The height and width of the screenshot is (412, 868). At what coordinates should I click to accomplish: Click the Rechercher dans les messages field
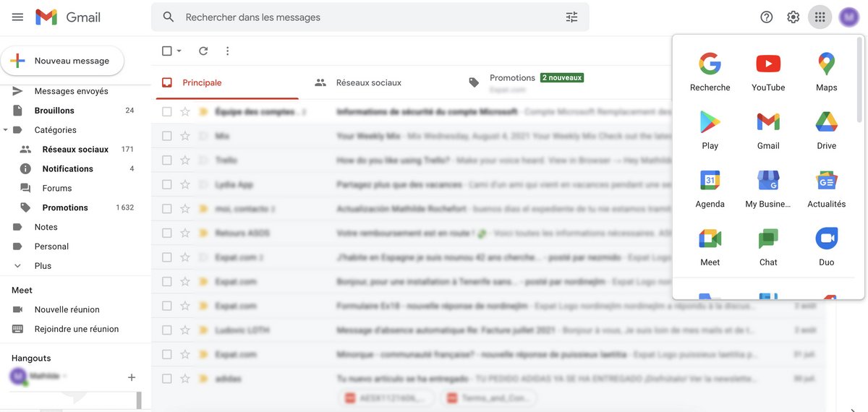point(369,17)
